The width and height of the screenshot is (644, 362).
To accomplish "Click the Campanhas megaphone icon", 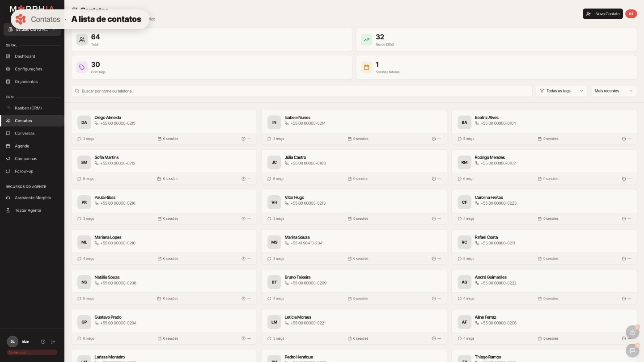I will [8, 159].
